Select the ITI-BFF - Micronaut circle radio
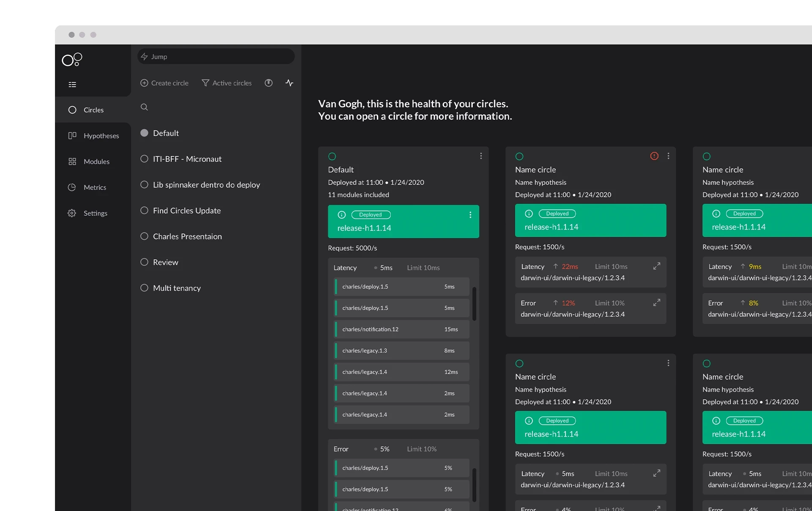 coord(144,158)
